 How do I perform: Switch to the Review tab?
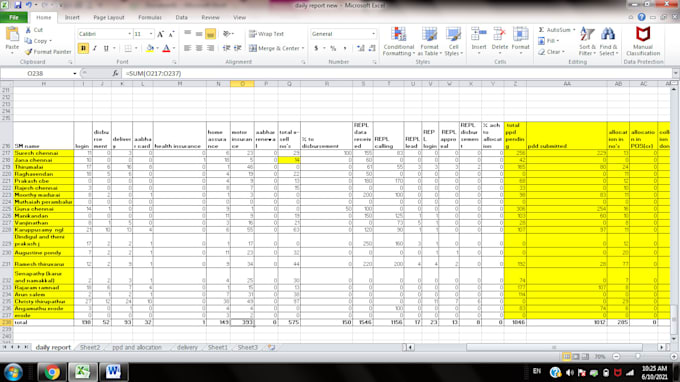click(210, 17)
